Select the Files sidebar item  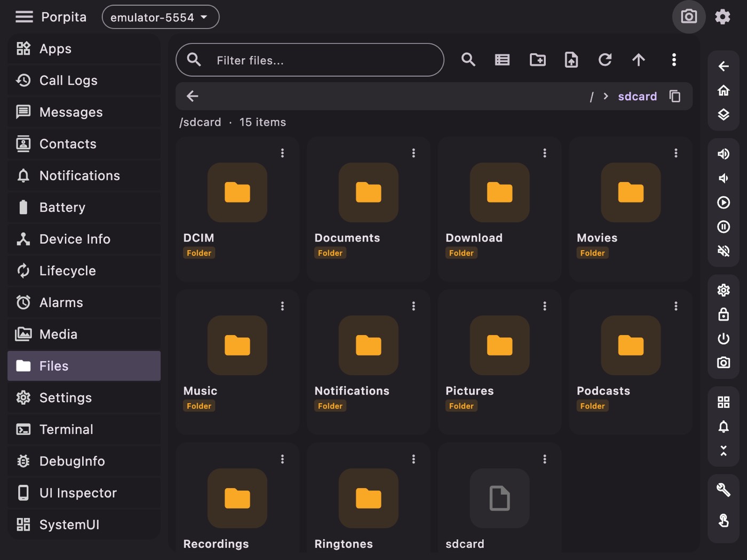[x=84, y=366]
